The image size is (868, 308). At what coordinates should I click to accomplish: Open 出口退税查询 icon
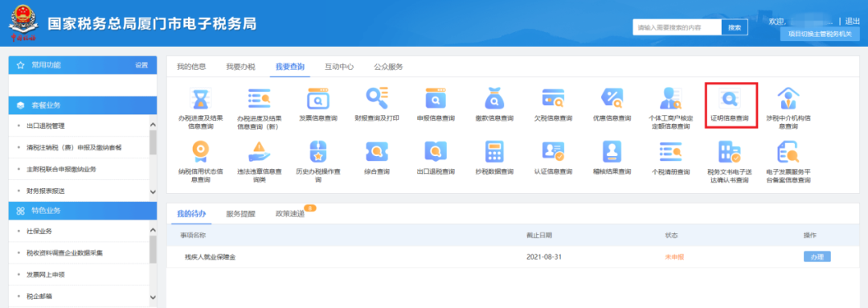coord(436,151)
